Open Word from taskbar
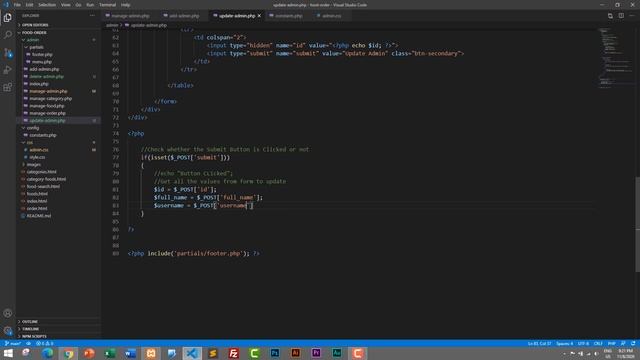 click(x=130, y=353)
